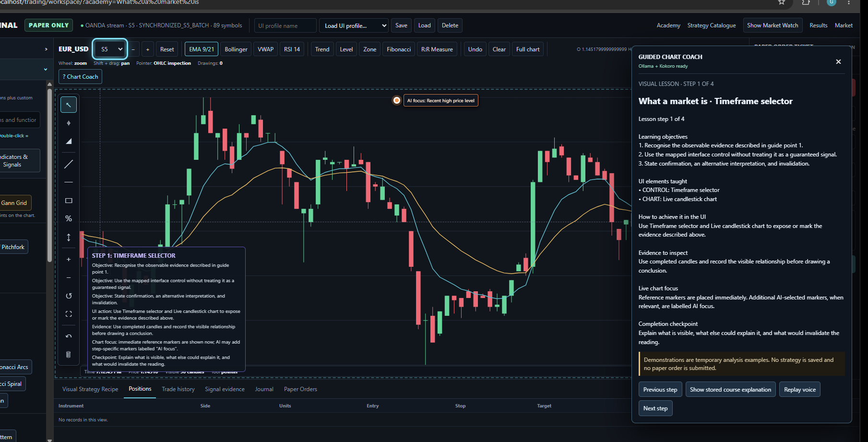Open the Chart Coach help button

(x=80, y=77)
